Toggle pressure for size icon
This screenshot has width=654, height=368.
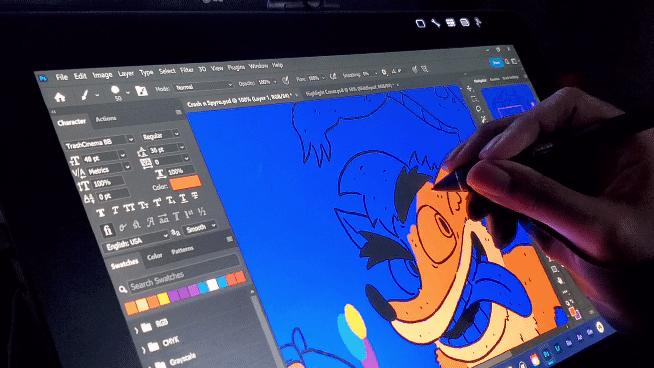click(x=415, y=70)
